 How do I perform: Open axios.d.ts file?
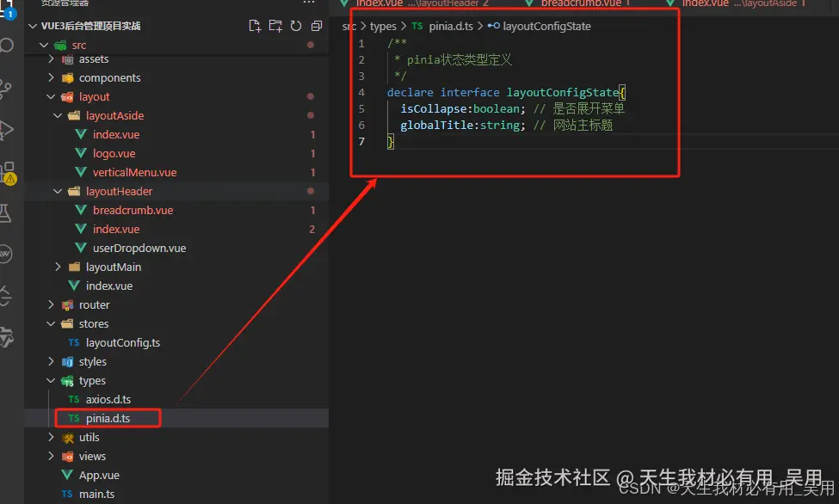point(108,399)
